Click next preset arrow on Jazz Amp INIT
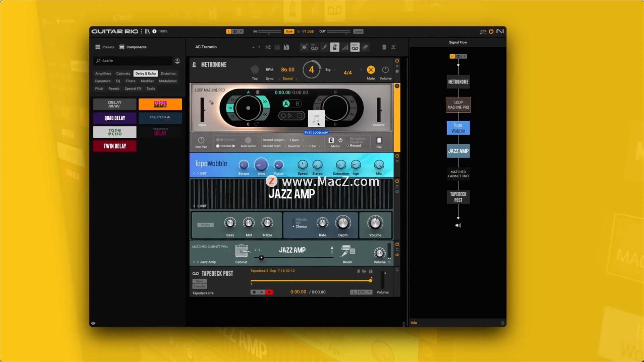Screen dimensions: 644x362 coord(198,206)
